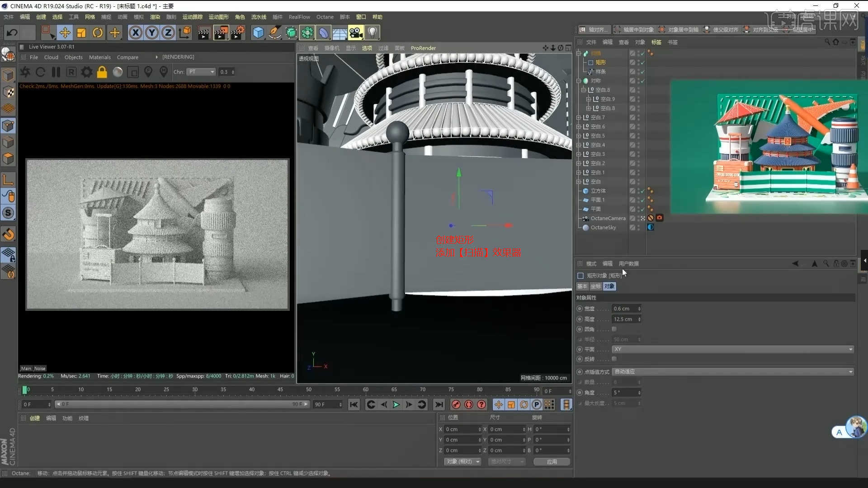Open Live Viewer settings gear
Viewport: 868px width, 488px height.
click(x=87, y=72)
